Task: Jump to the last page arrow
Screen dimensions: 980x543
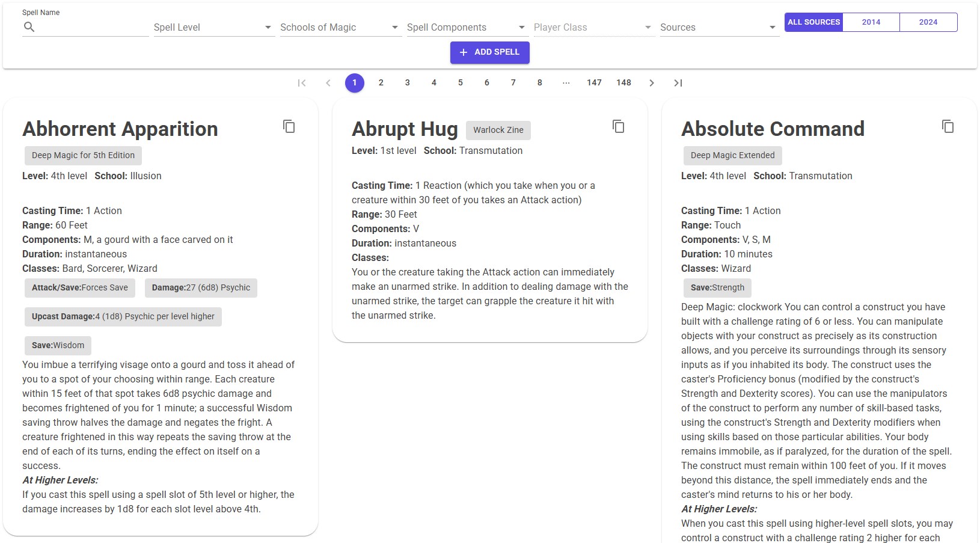Action: point(678,83)
